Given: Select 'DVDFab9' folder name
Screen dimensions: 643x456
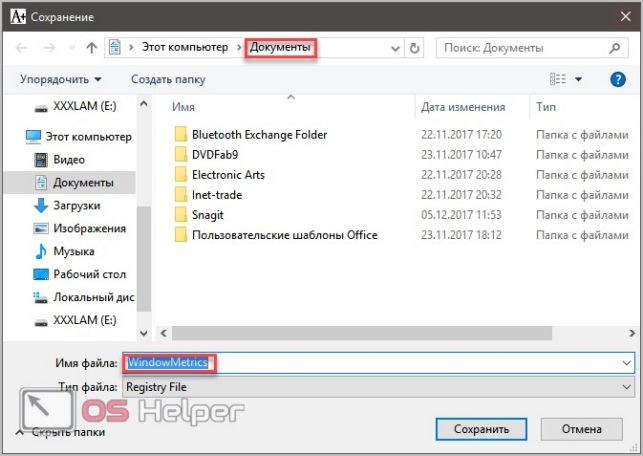Looking at the screenshot, I should [215, 155].
